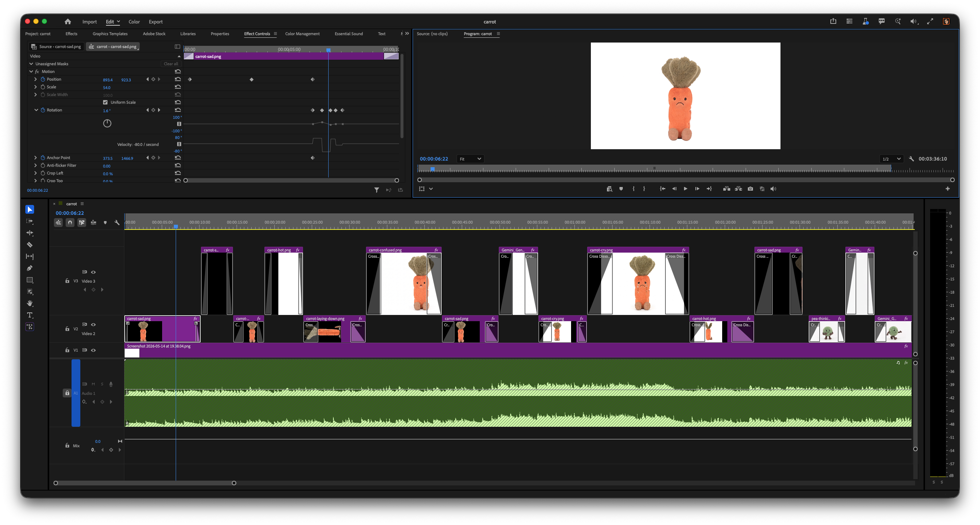Switch to the Color tab
This screenshot has width=980, height=525.
click(134, 22)
